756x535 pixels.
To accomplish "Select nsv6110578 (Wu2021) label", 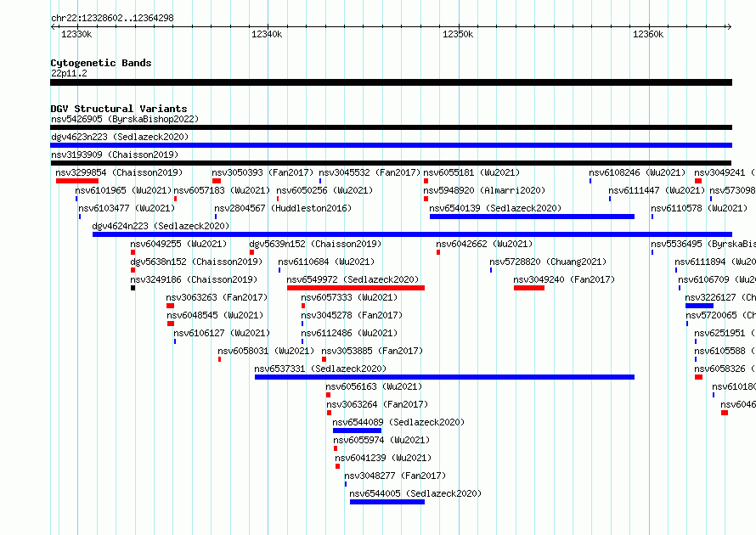I will point(699,208).
